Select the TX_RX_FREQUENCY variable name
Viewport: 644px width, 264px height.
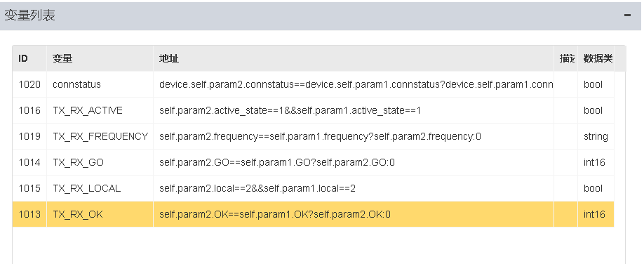(x=100, y=136)
